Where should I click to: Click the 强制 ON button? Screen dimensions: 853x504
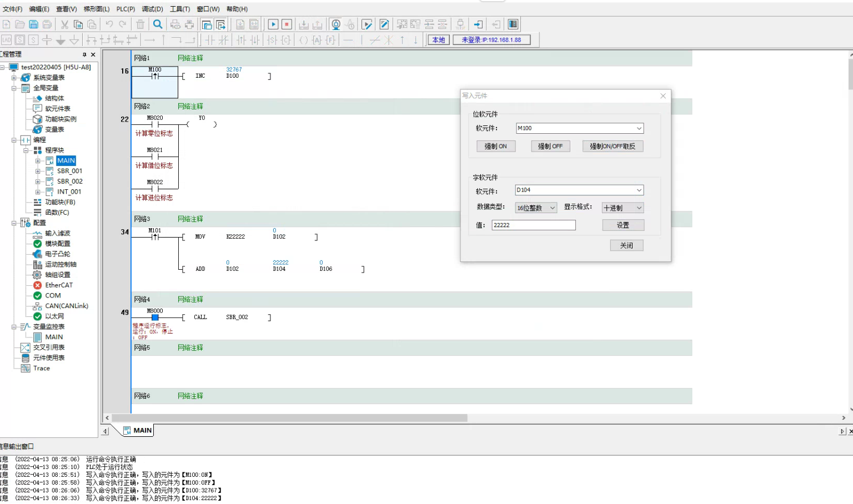[x=496, y=146]
